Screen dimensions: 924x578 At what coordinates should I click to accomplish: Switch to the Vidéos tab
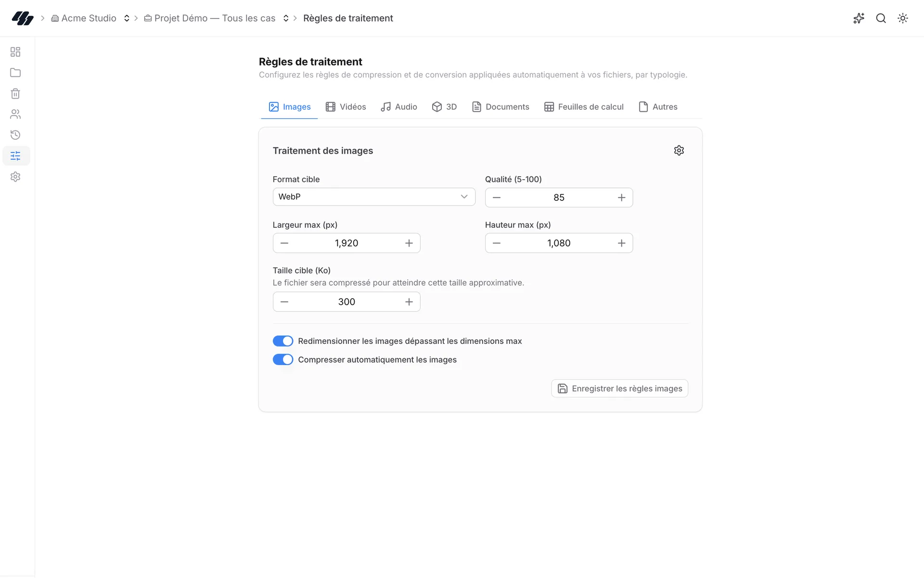click(x=346, y=107)
